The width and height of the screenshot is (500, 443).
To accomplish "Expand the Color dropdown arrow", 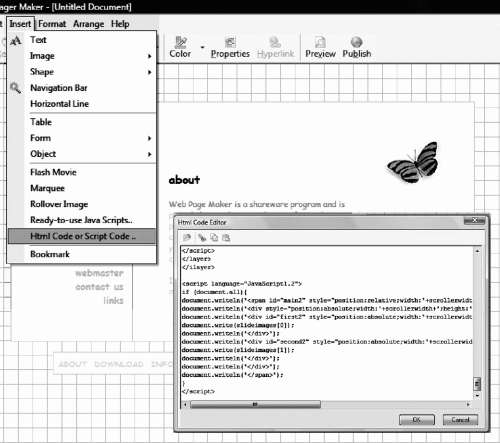I will tap(202, 47).
